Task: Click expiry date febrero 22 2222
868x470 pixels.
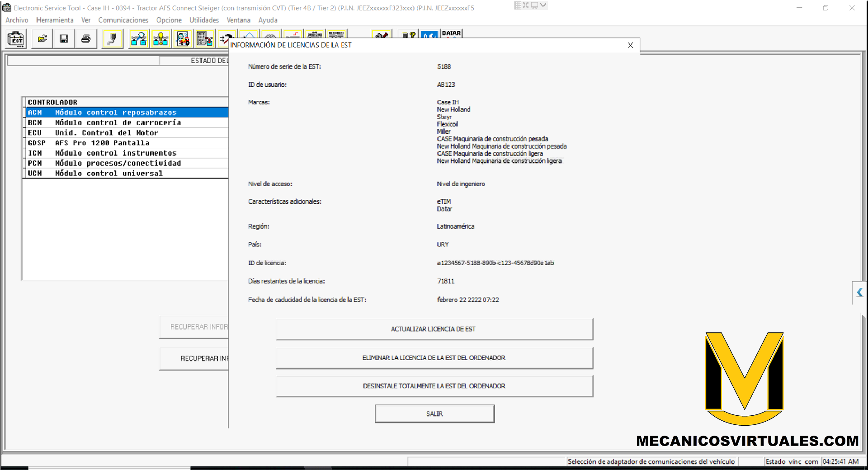Action: (x=468, y=300)
